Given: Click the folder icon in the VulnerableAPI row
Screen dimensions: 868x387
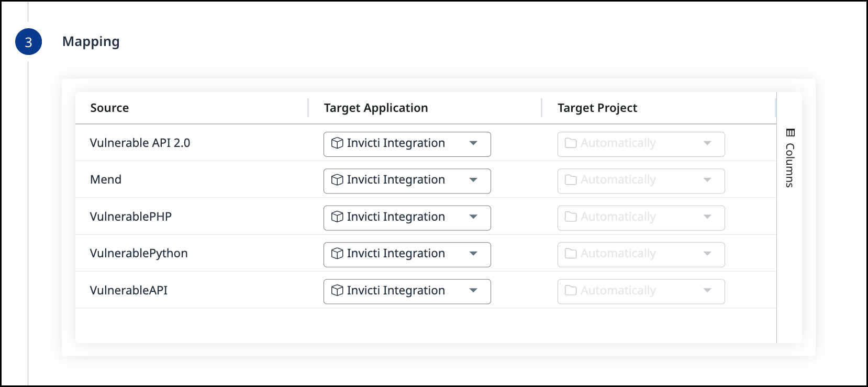Looking at the screenshot, I should 571,291.
